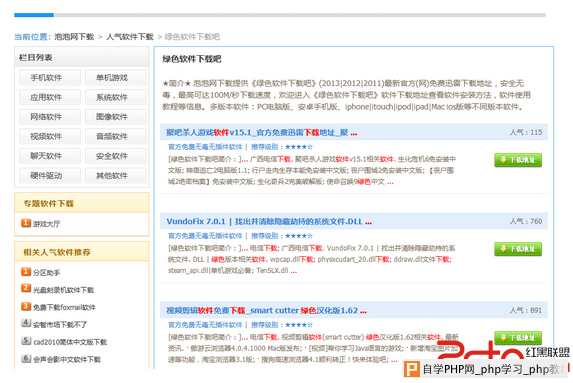Viewport: 573px width, 383px height.
Task: Open the 人气软件下载 breadcrumb link
Action: (x=130, y=37)
